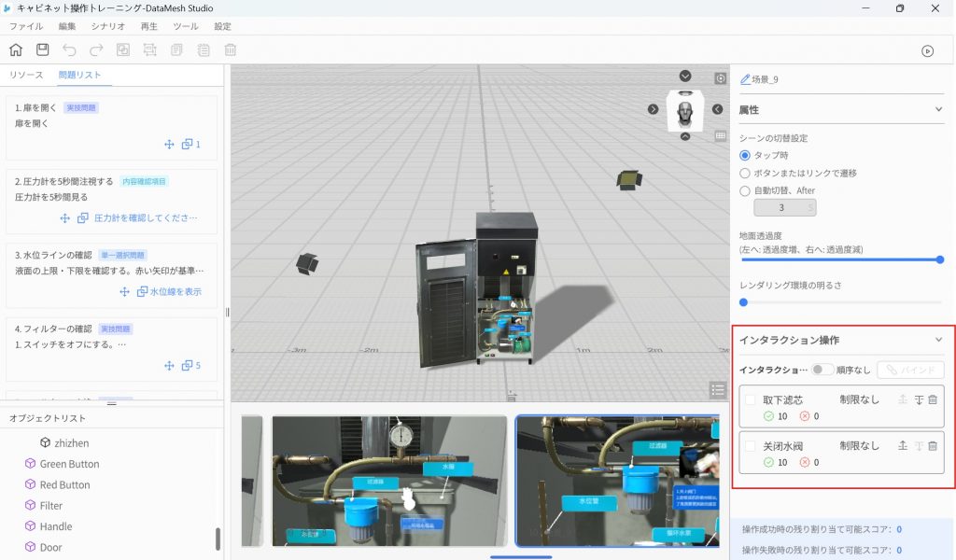The image size is (956, 560).
Task: Click the 水位線を表示 link
Action: point(176,291)
